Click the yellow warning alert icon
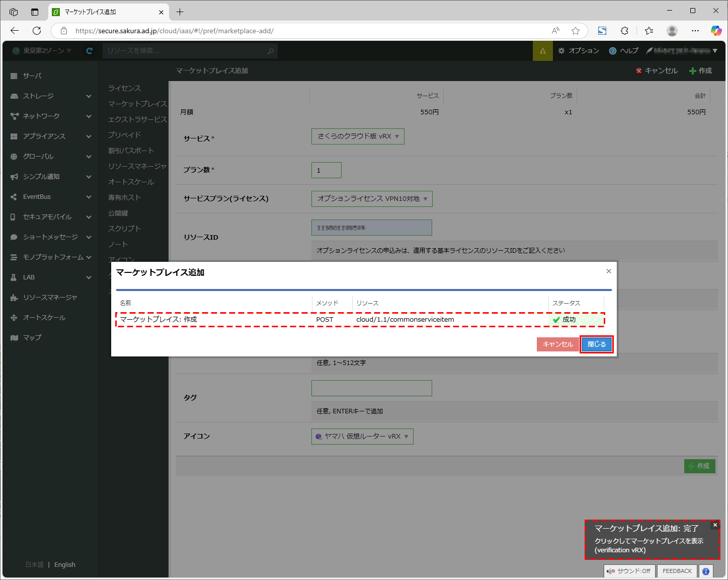The height and width of the screenshot is (580, 728). click(542, 51)
